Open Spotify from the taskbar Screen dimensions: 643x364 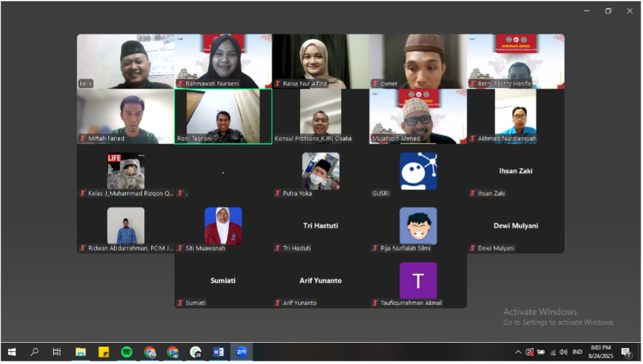pyautogui.click(x=126, y=352)
